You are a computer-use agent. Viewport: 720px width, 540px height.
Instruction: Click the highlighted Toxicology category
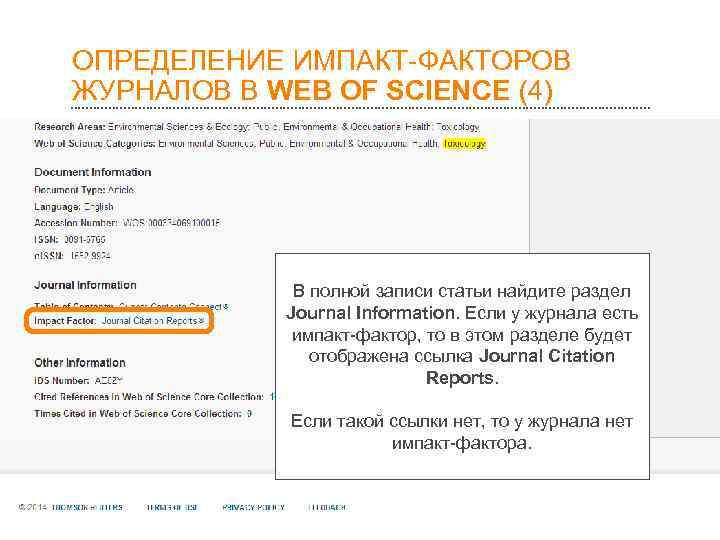(464, 143)
